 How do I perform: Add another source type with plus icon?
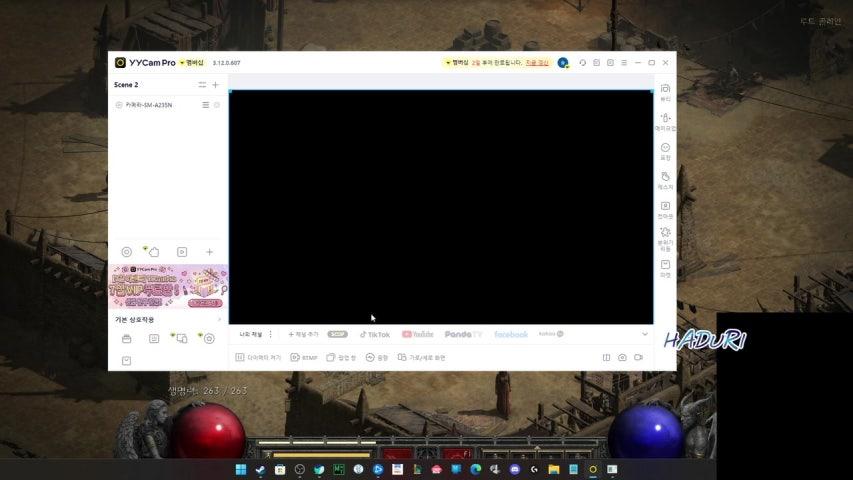pyautogui.click(x=209, y=252)
